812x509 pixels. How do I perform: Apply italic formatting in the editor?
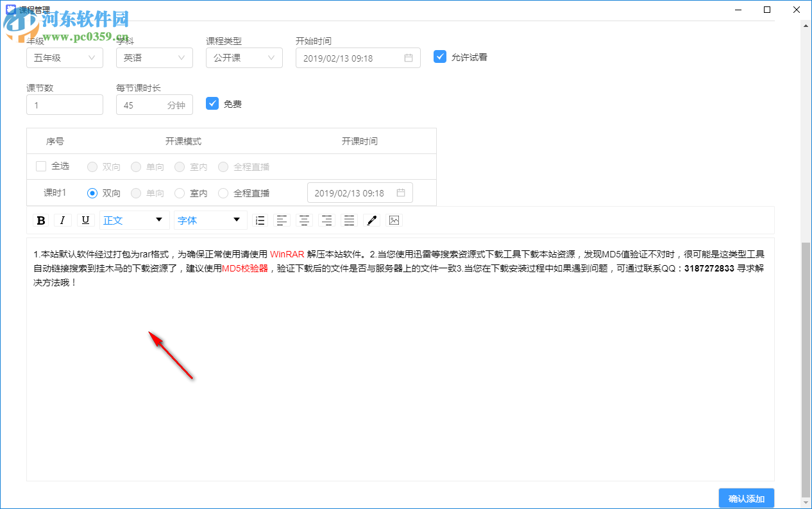pos(63,220)
